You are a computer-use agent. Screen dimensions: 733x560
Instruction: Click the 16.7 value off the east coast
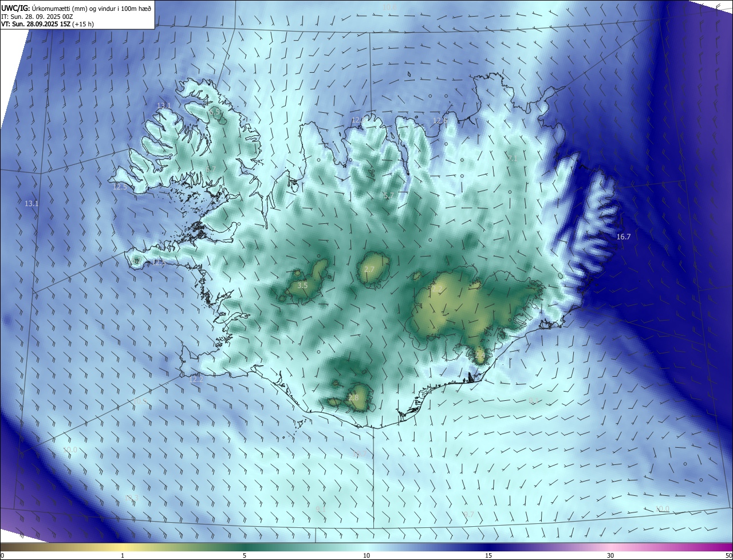[x=623, y=236]
